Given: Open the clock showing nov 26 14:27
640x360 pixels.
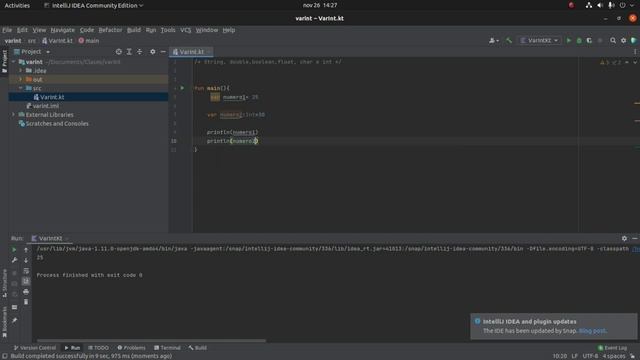Looking at the screenshot, I should coord(320,5).
